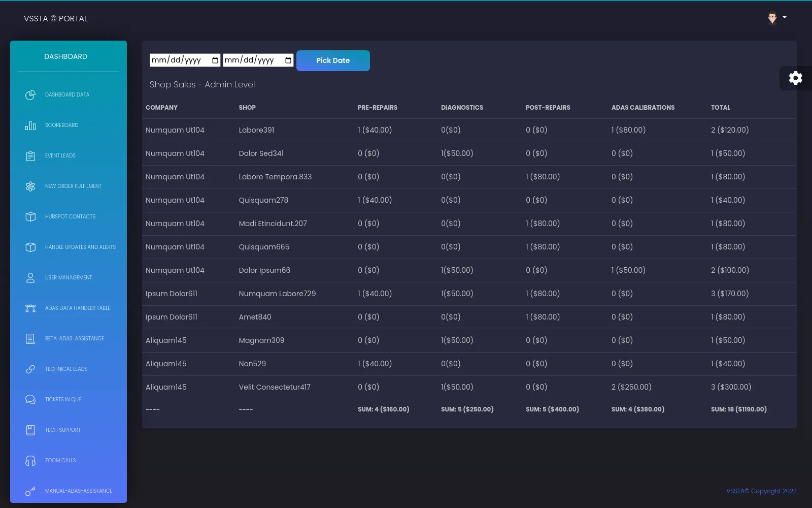Image resolution: width=812 pixels, height=508 pixels.
Task: Click pre-repairs sum SUM: 4 ($160.00)
Action: click(384, 409)
